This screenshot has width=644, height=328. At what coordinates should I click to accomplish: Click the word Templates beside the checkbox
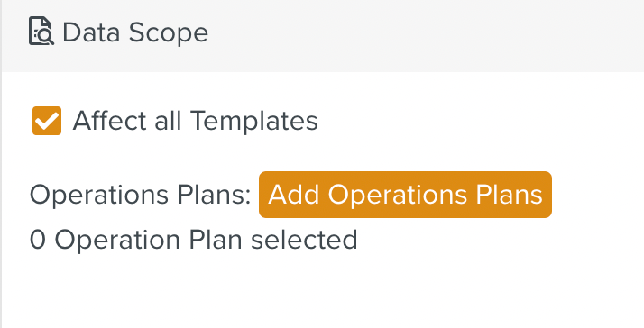click(254, 121)
